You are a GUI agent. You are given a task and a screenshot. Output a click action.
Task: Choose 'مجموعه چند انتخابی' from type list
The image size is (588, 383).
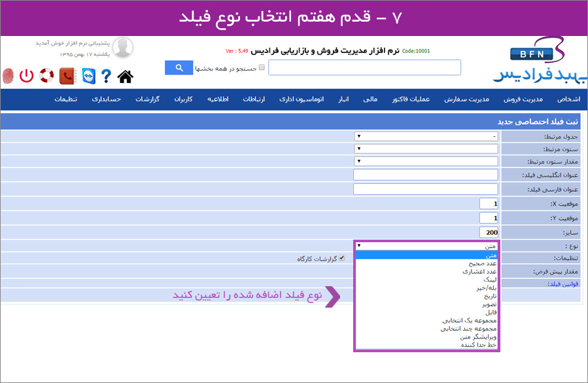point(426,329)
